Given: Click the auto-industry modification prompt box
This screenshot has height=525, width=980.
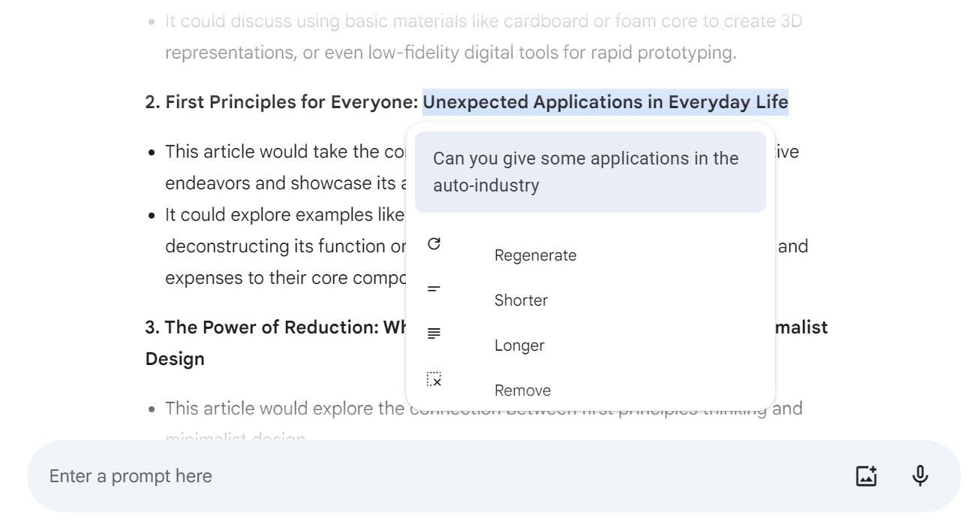Looking at the screenshot, I should click(x=590, y=172).
